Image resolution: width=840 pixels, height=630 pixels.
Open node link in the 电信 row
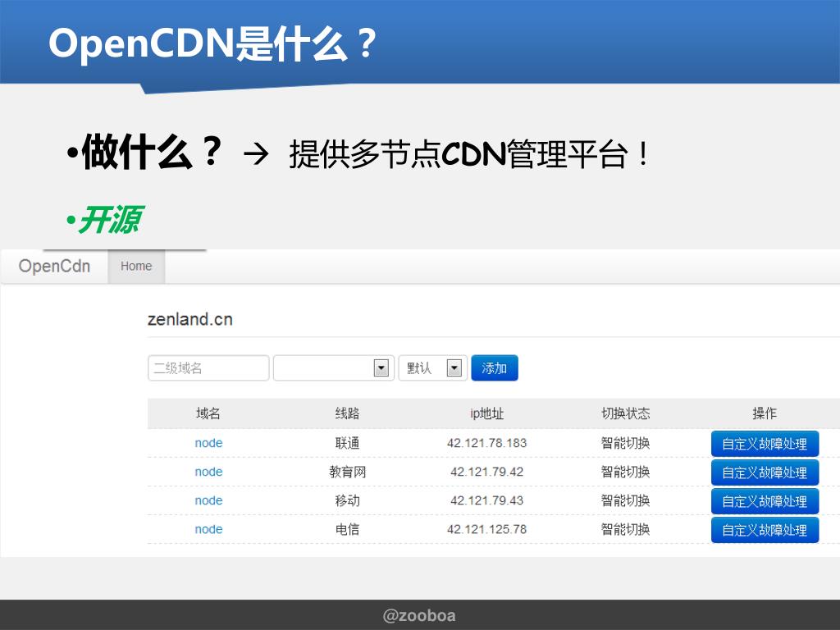(208, 529)
